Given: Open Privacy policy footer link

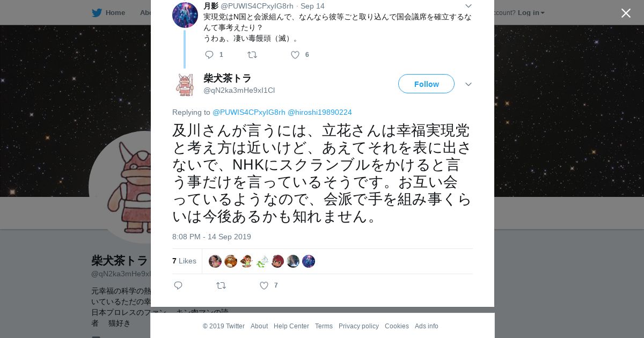Looking at the screenshot, I should pyautogui.click(x=358, y=326).
